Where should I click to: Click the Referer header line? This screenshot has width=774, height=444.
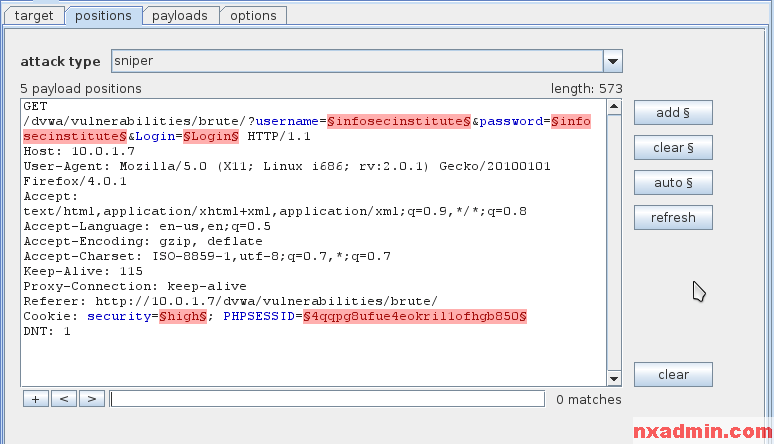231,301
